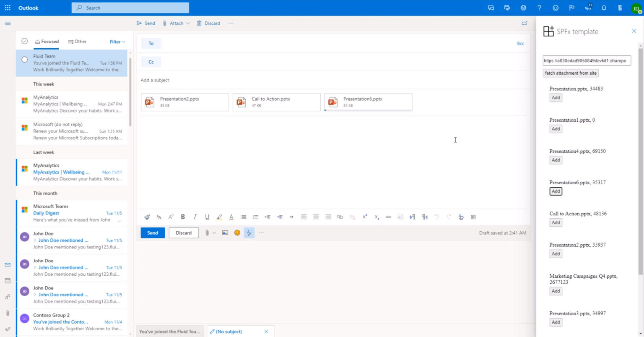Click the Underline formatting icon

click(207, 217)
